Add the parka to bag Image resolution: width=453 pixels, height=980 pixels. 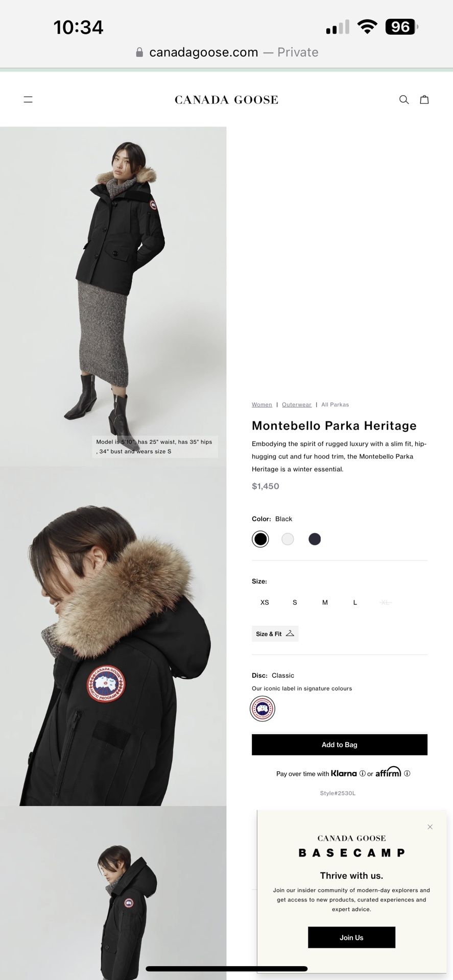coord(340,745)
